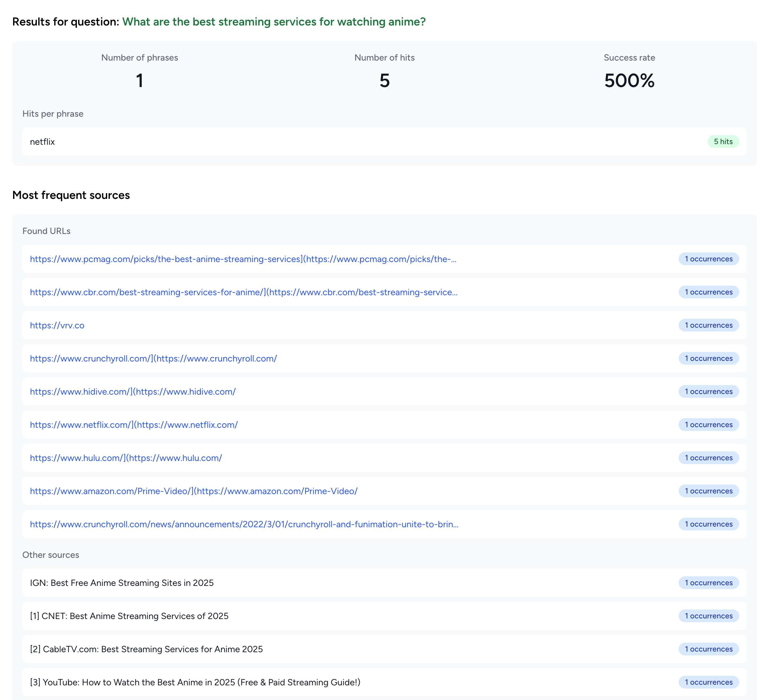Click the occurrences badge beside the hulu.com link

(x=708, y=458)
